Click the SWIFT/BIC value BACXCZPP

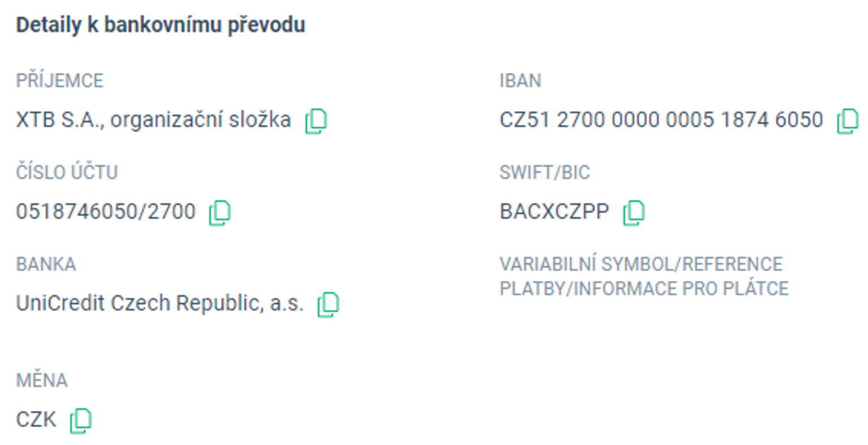[554, 211]
